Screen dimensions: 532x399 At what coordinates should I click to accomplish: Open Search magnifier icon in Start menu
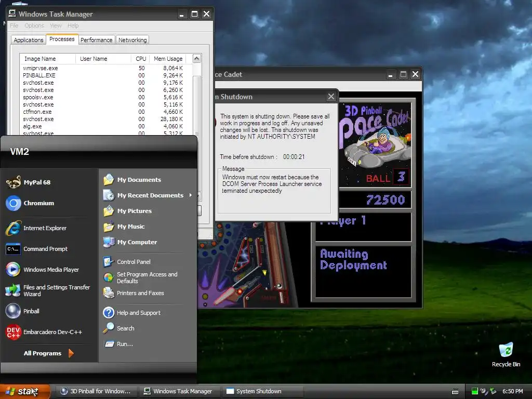(x=109, y=328)
